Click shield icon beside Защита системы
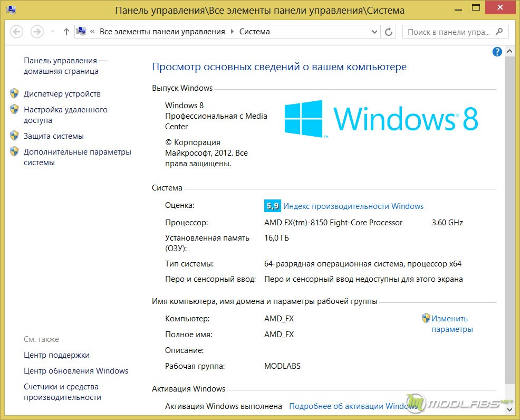Image resolution: width=520 pixels, height=420 pixels. [14, 136]
